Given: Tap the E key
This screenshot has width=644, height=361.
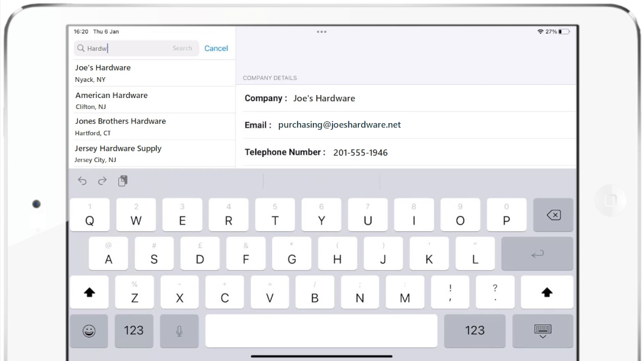Looking at the screenshot, I should [x=182, y=215].
